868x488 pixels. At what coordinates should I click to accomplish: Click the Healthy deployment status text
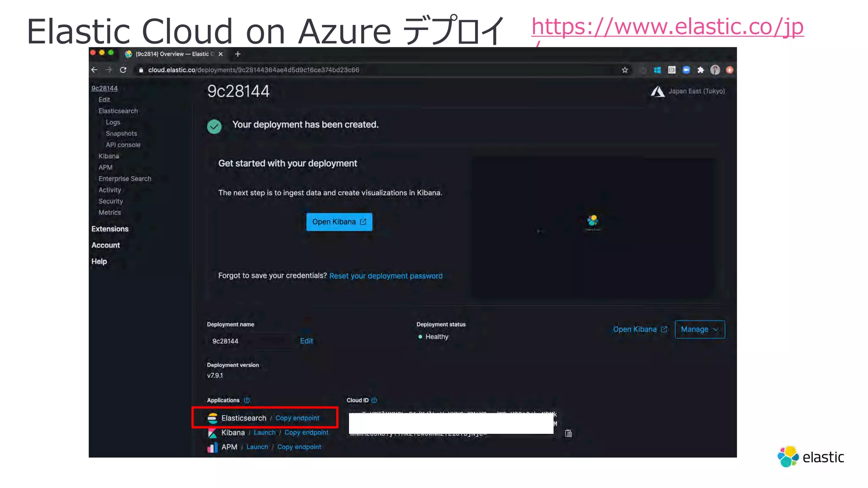click(x=437, y=337)
